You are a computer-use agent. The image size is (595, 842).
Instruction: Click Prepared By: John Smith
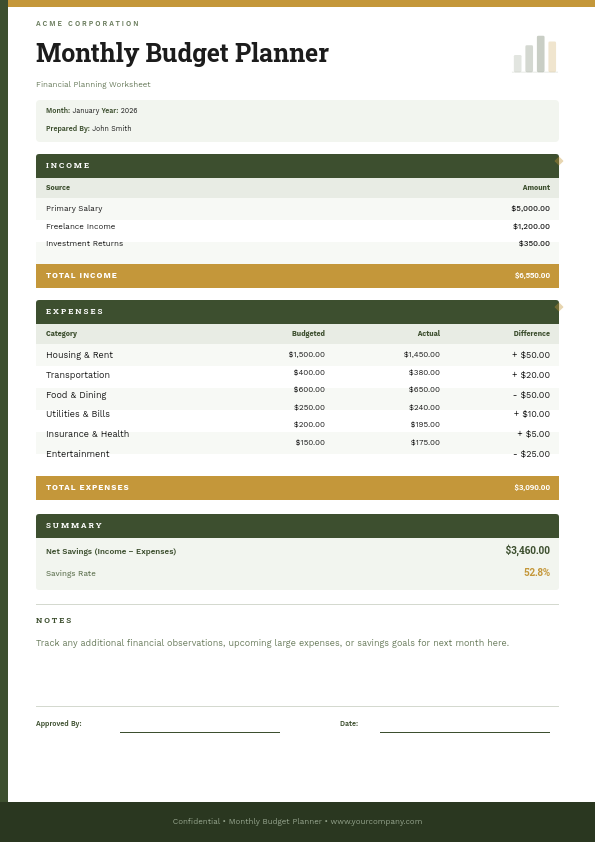(89, 128)
